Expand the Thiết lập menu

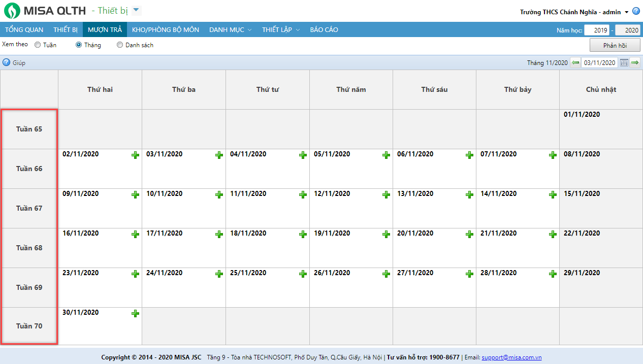coord(280,29)
